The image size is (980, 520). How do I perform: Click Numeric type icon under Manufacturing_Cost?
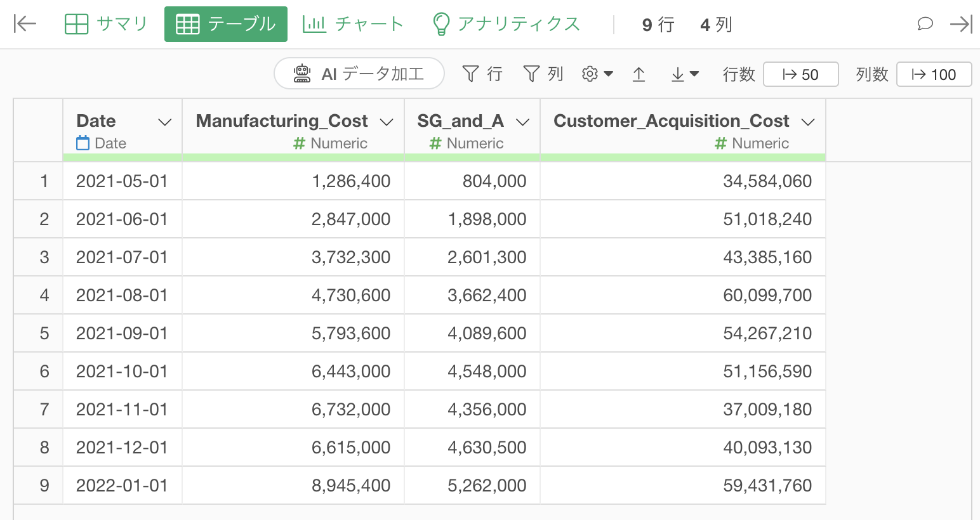coord(300,144)
